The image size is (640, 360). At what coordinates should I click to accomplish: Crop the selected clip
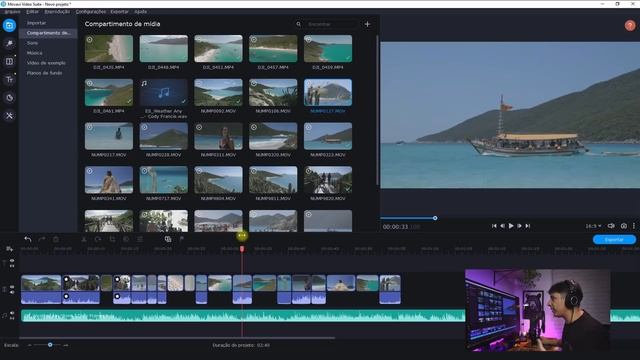click(x=112, y=239)
